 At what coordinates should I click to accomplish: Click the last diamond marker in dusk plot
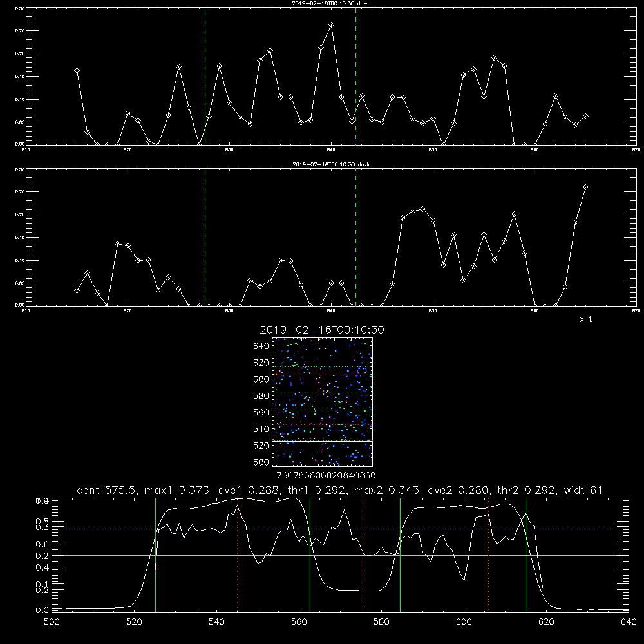(585, 187)
